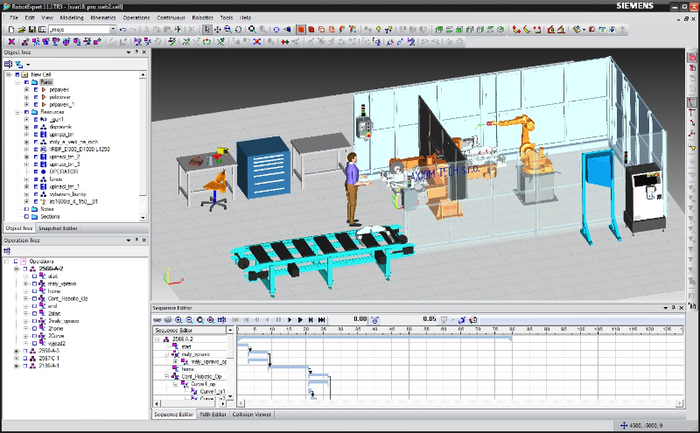Image resolution: width=700 pixels, height=433 pixels.
Task: Open the Kinematics menu
Action: 102,17
